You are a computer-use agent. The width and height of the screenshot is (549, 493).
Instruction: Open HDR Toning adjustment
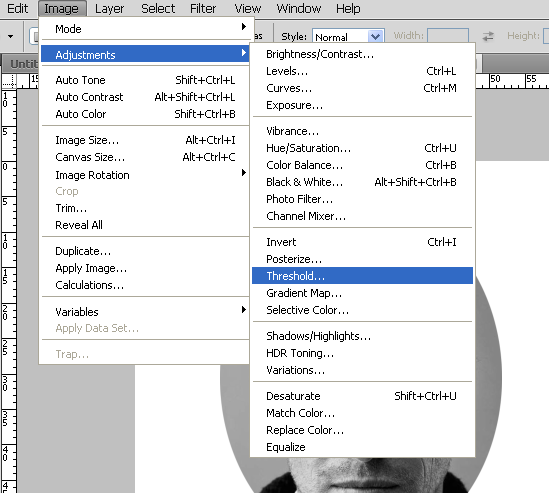pos(362,353)
